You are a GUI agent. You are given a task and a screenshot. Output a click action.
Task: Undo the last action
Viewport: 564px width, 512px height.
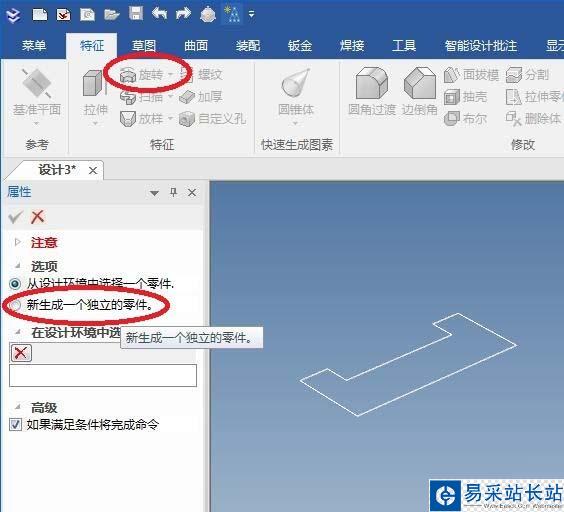159,14
